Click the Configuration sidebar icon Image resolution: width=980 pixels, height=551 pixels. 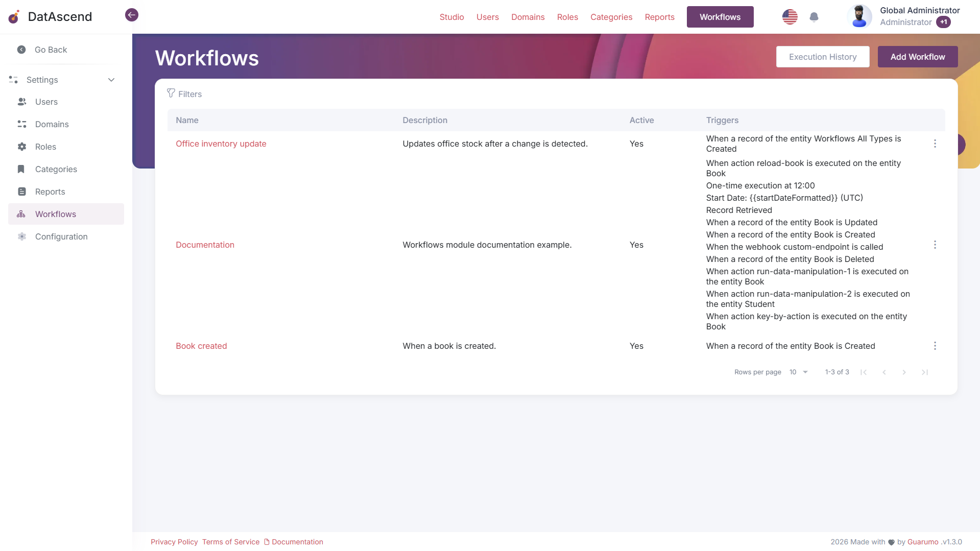22,236
